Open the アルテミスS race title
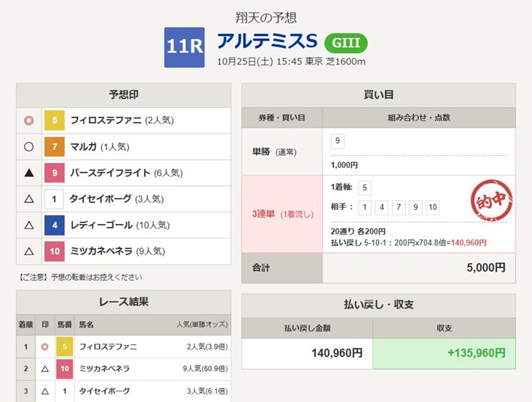Screen dimensions: 532x402 pyautogui.click(x=267, y=41)
